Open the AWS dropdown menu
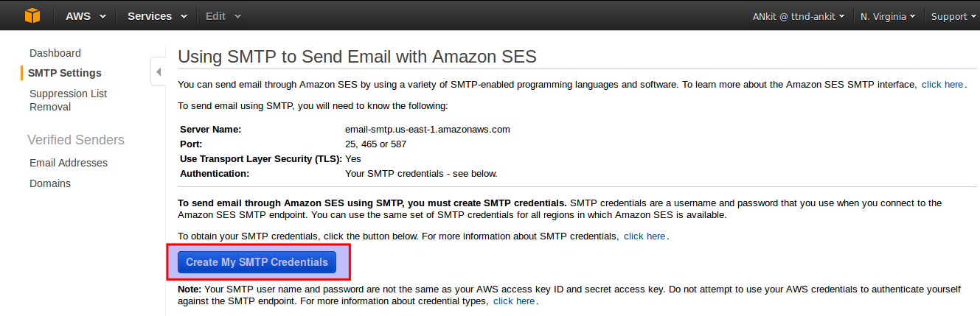Viewport: 980px width, 316px height. click(x=86, y=16)
